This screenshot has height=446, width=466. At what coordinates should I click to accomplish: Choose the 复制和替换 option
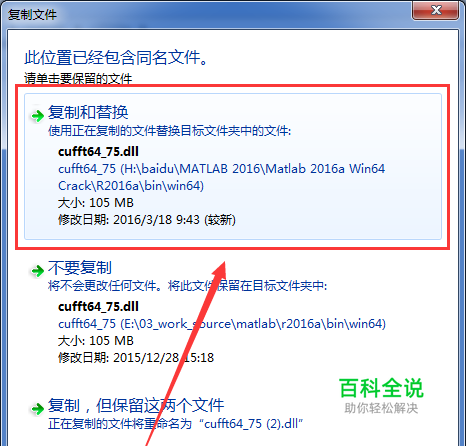point(233,166)
